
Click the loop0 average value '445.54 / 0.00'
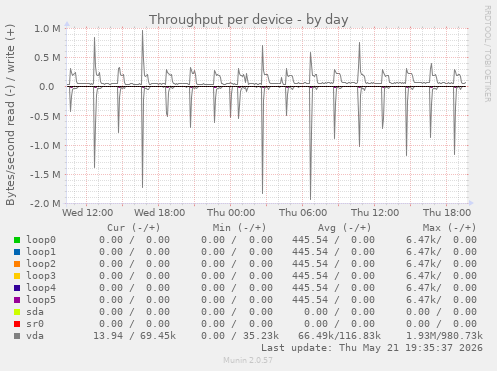click(x=333, y=240)
